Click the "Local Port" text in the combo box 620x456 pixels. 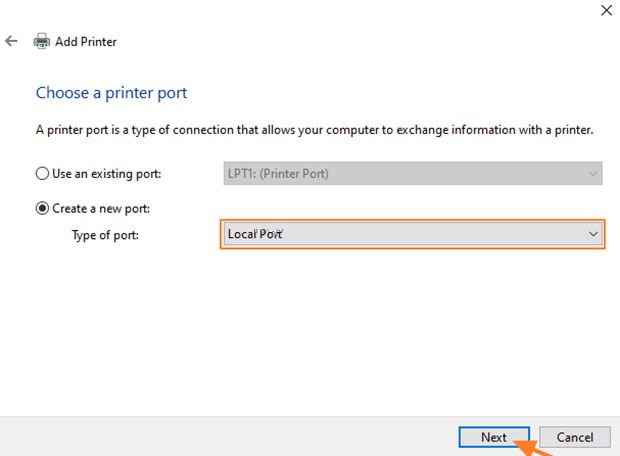pos(256,234)
